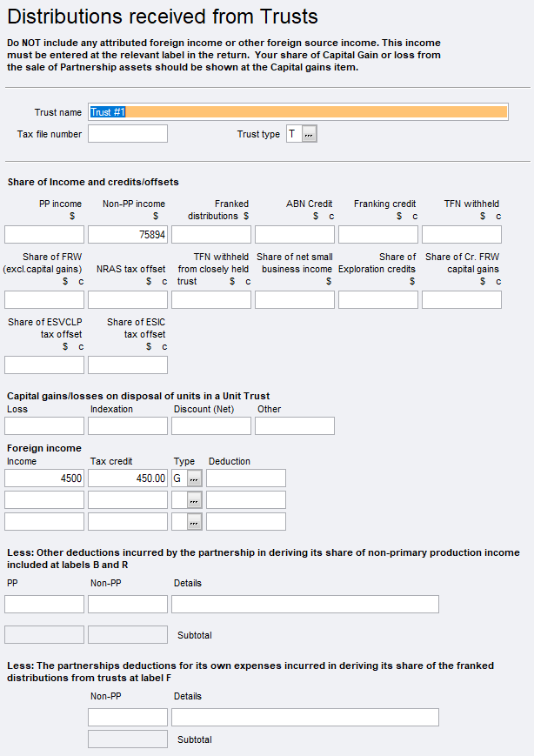Open the Trust type lookup button
534x756 pixels.
click(310, 134)
